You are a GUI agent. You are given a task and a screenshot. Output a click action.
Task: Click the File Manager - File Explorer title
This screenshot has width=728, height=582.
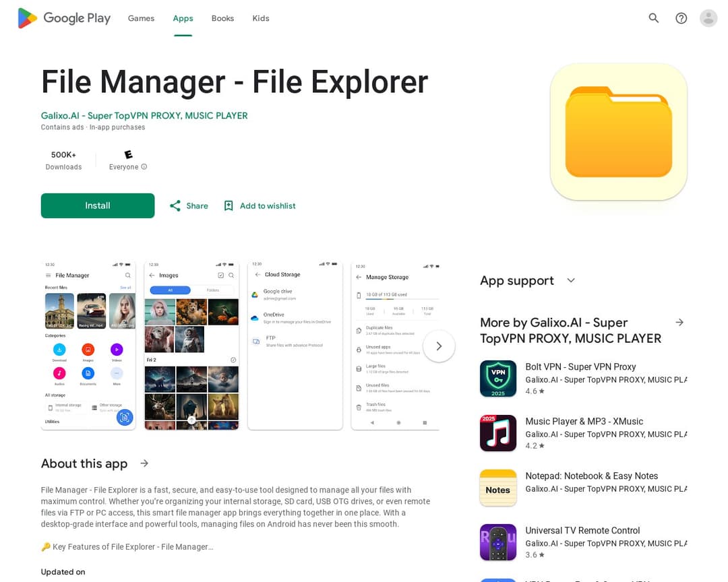click(235, 82)
